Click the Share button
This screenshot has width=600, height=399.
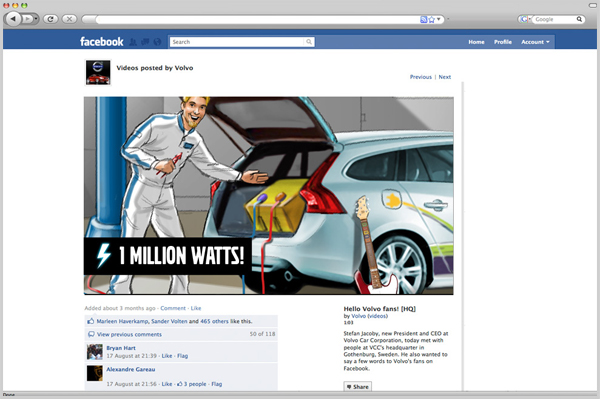click(x=357, y=387)
